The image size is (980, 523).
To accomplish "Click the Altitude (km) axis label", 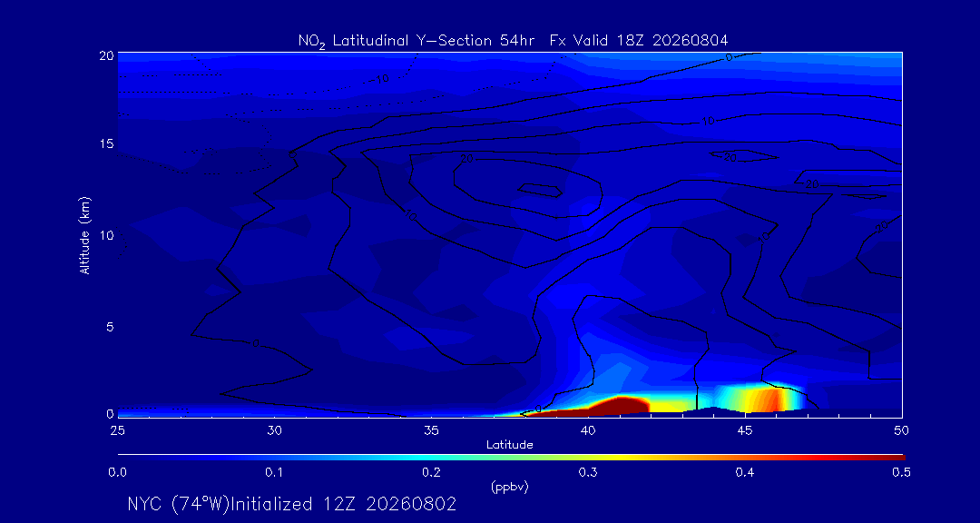I will point(84,234).
